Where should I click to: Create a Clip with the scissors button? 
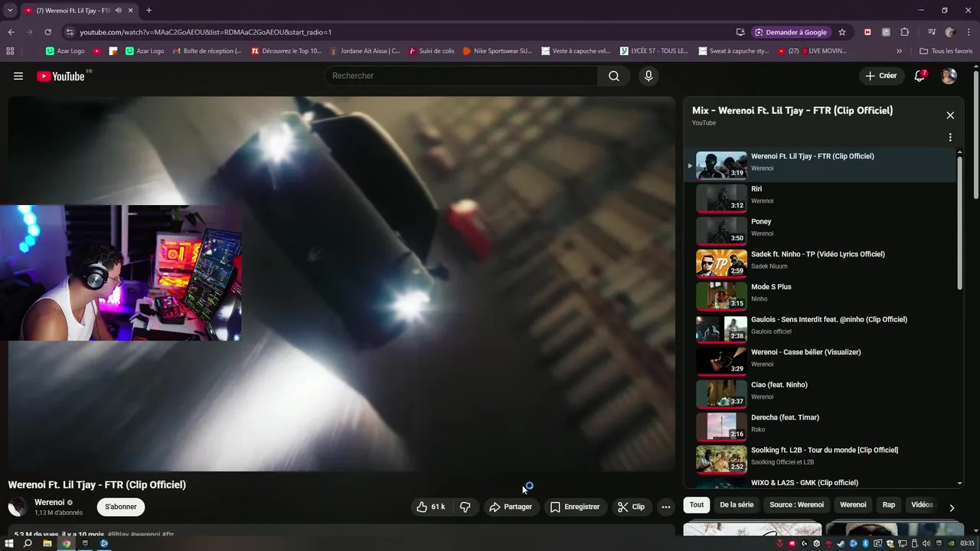[632, 507]
